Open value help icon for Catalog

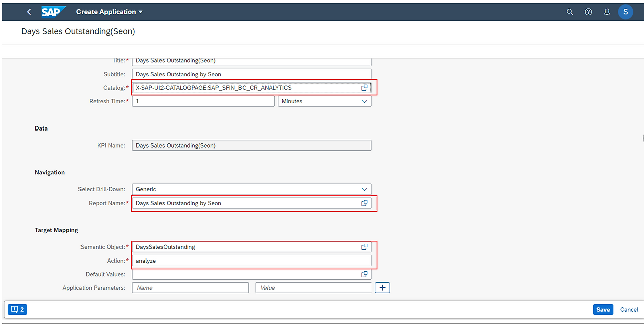pos(365,88)
